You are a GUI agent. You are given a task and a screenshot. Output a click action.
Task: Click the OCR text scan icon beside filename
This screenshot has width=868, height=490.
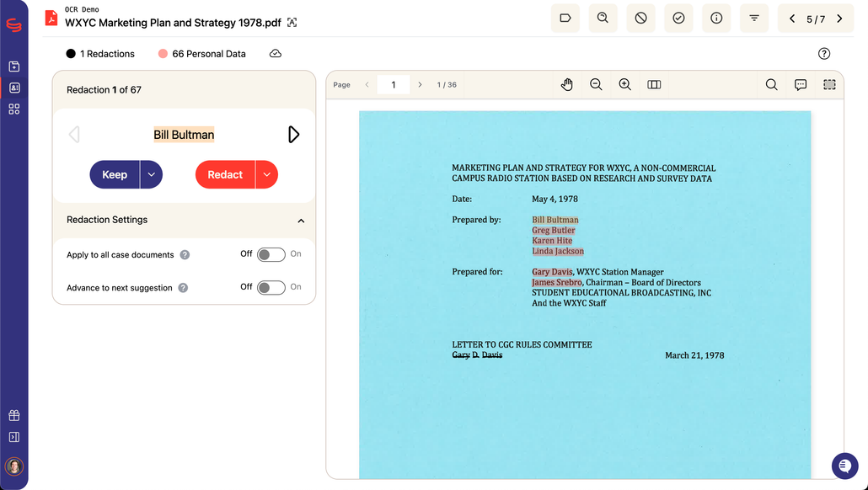tap(292, 23)
